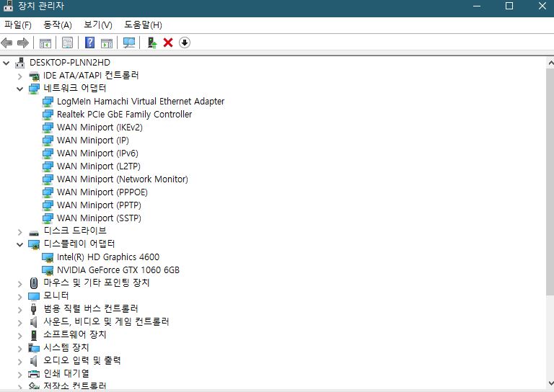Open Help via the blue question mark icon
Screen dimensions: 554x392
(91, 43)
